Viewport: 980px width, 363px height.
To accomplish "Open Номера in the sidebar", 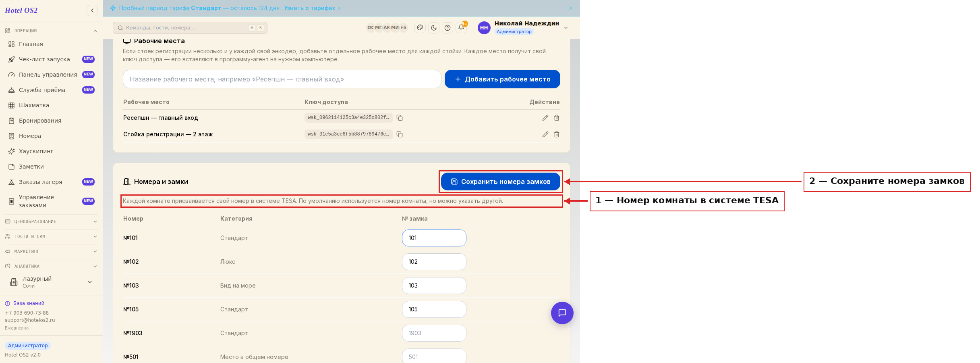I will coord(51,136).
